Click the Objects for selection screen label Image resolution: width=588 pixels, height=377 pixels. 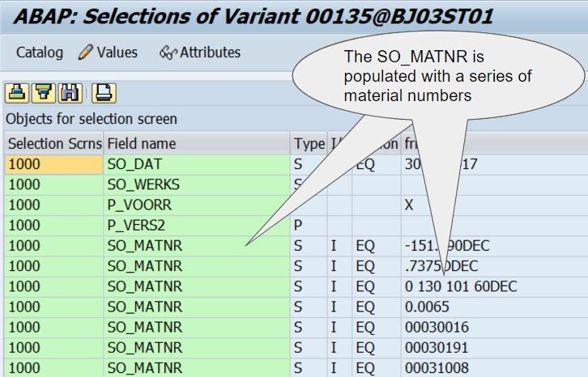(x=92, y=119)
